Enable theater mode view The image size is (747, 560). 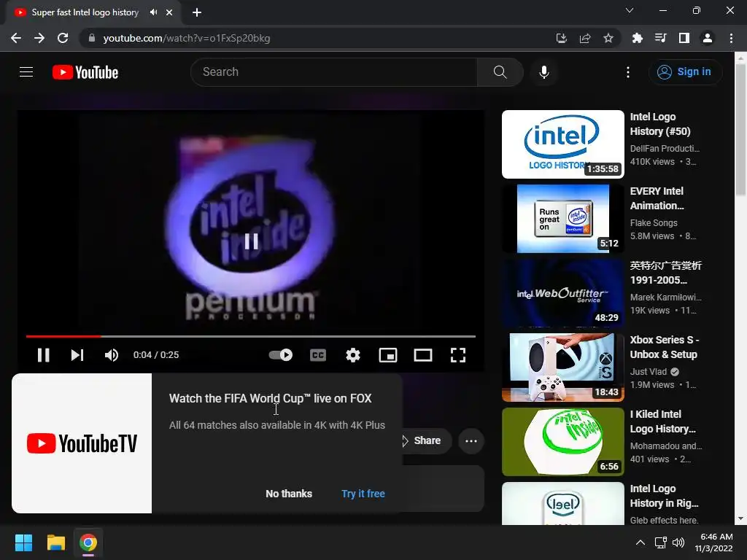pyautogui.click(x=422, y=355)
